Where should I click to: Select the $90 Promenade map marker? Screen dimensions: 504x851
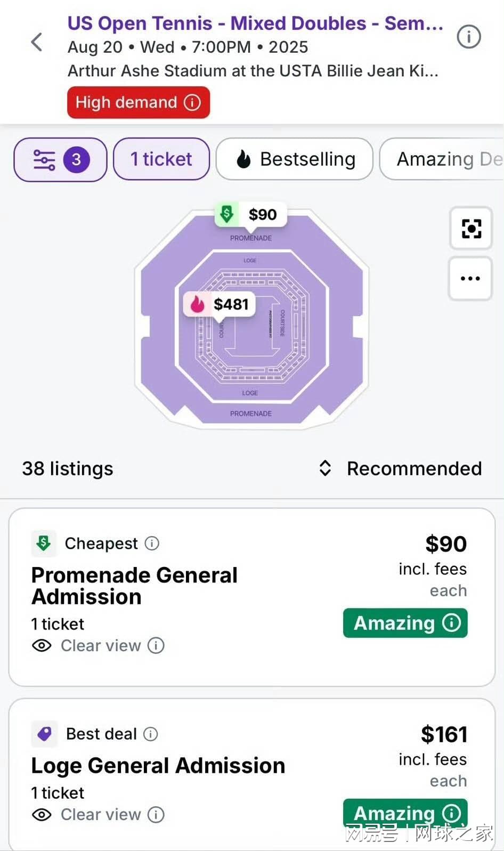251,215
